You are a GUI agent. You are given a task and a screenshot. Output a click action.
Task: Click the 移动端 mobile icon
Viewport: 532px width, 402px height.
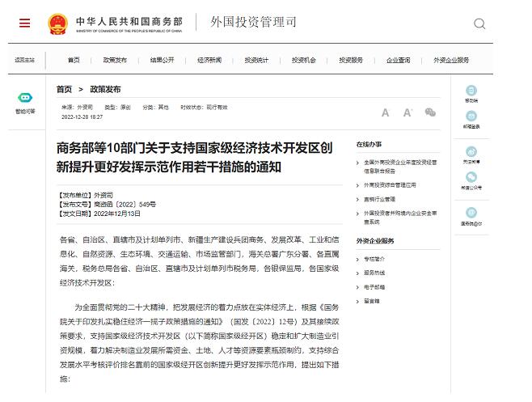(471, 91)
